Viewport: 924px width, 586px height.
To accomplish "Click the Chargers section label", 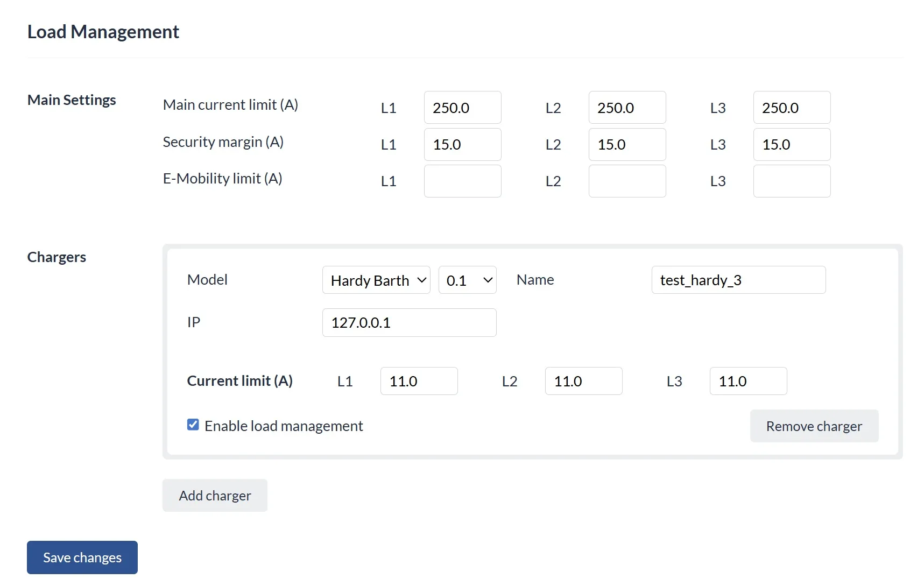I will coord(57,257).
